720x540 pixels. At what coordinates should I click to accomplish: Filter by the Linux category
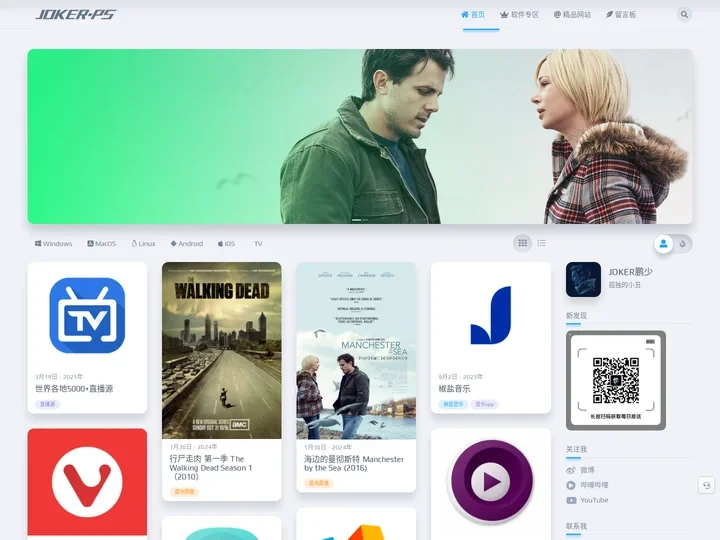[144, 243]
